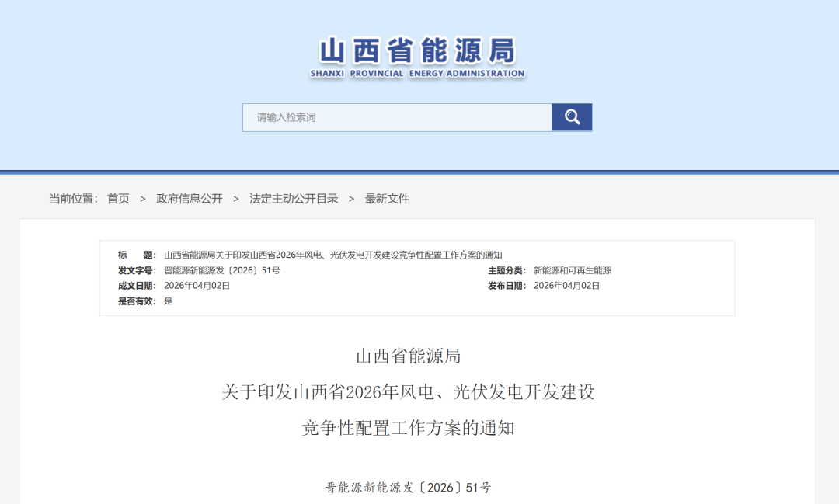
Task: Click the 当前位置 label
Action: coord(73,199)
